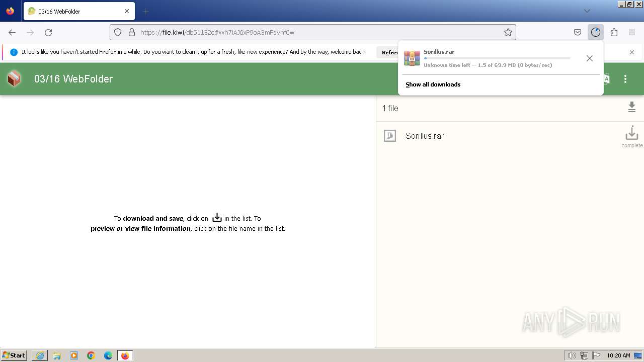Click the Sorillus.rar archive file type icon
Image resolution: width=644 pixels, height=362 pixels.
point(390,136)
